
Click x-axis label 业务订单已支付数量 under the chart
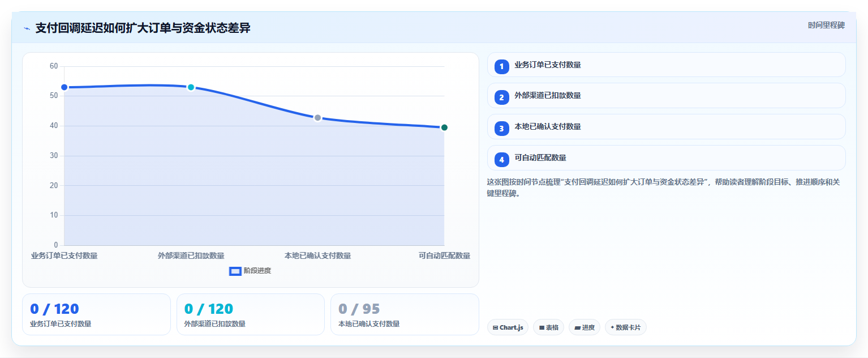pos(64,256)
